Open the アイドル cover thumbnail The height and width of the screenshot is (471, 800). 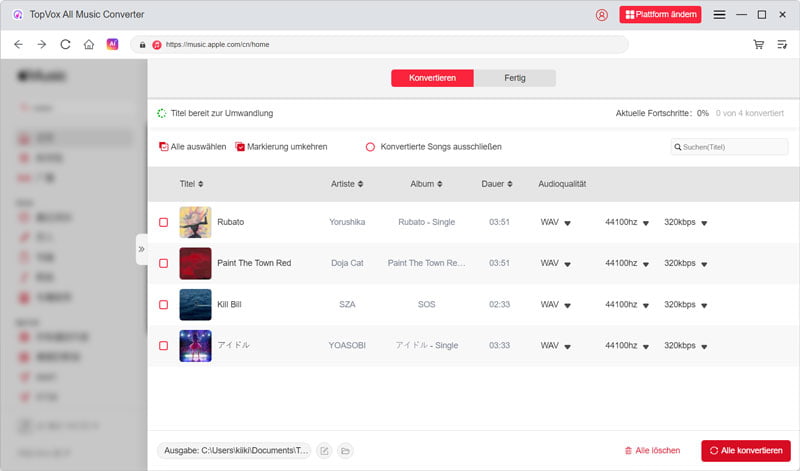coord(195,345)
